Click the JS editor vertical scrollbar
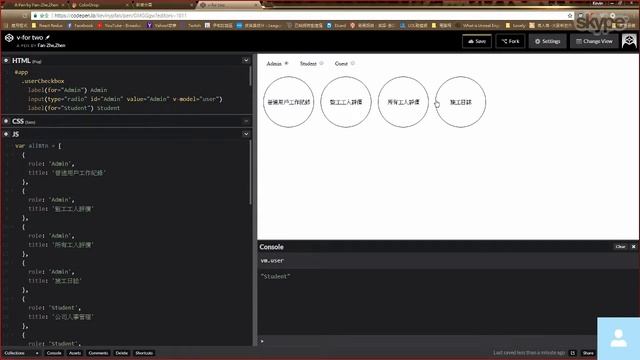The height and width of the screenshot is (360, 640). (x=250, y=173)
